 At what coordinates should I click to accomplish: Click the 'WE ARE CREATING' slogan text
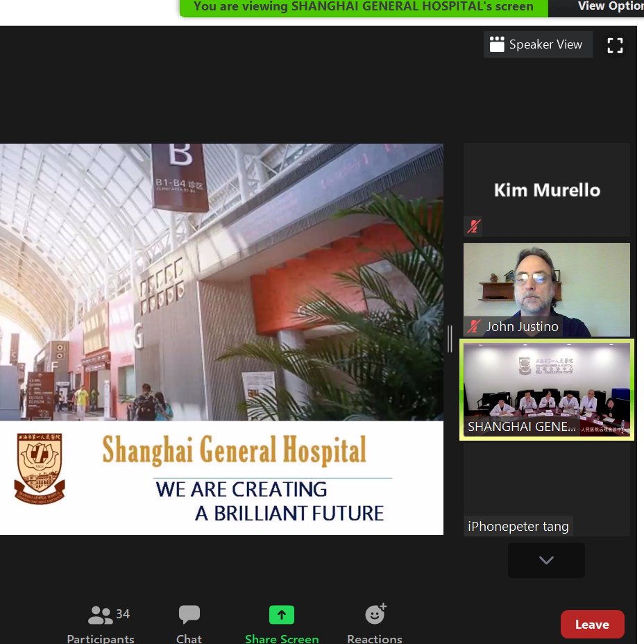click(x=241, y=489)
